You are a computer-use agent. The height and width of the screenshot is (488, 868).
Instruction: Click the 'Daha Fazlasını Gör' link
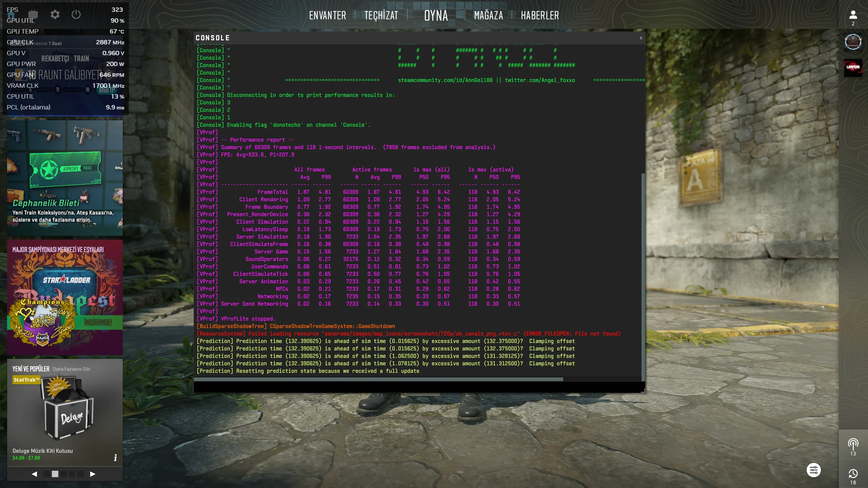point(72,369)
